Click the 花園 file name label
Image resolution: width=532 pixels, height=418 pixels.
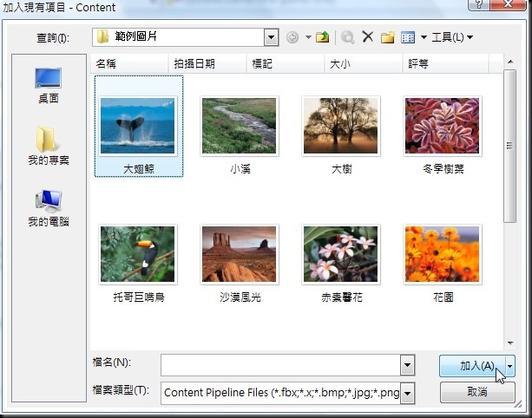tap(443, 297)
